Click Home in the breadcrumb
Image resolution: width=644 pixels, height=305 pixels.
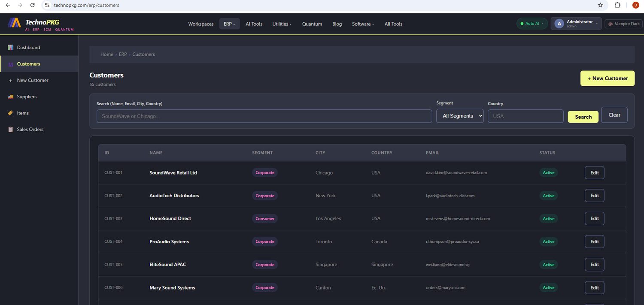[x=107, y=54]
